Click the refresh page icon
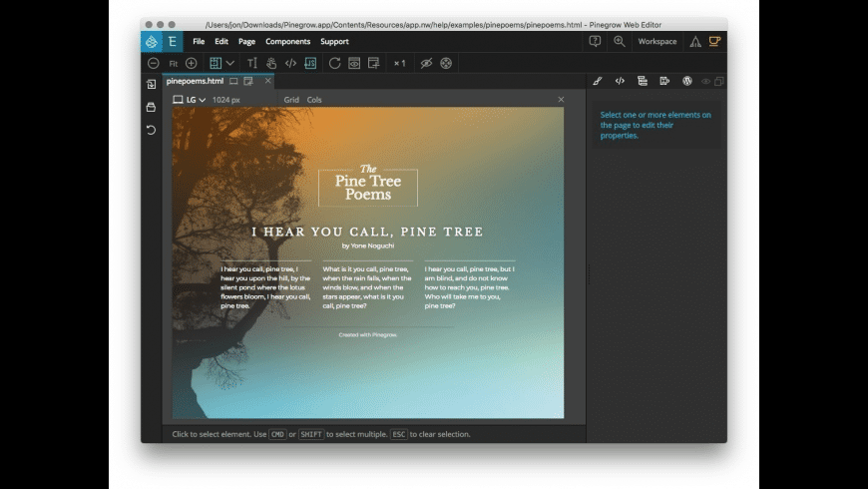The height and width of the screenshot is (489, 868). 335,63
